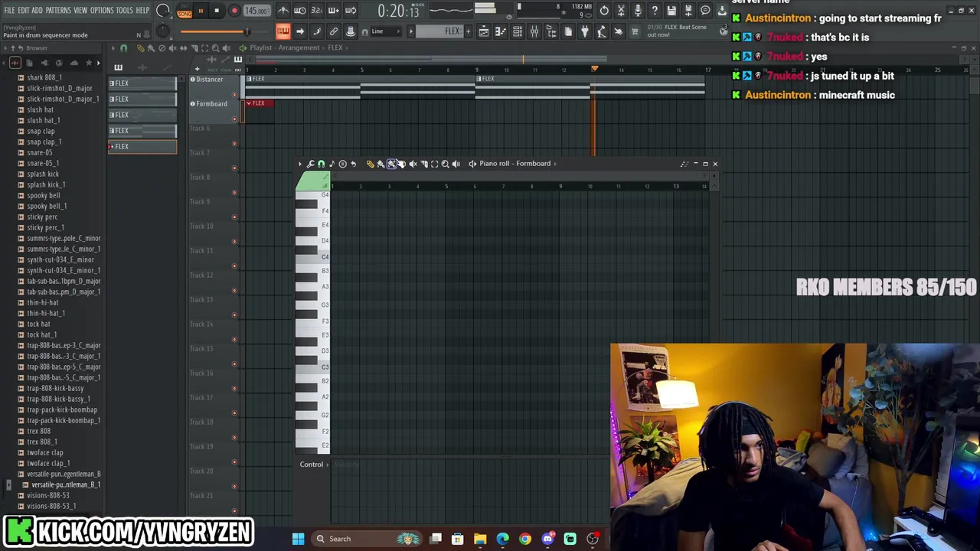Open the snap Line dropdown

point(385,31)
